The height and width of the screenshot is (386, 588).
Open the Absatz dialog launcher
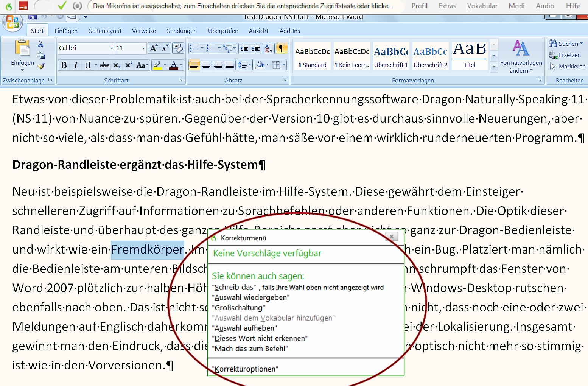(284, 79)
